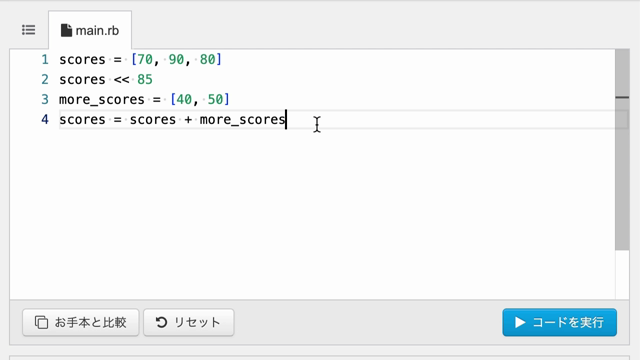Click line number 1 in gutter
The width and height of the screenshot is (640, 360).
coord(45,60)
